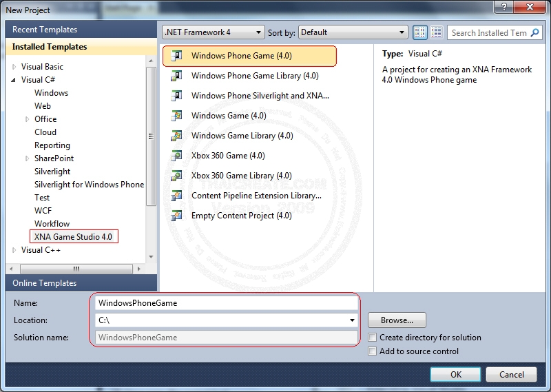Click the template tree horizontal scrollbar thumb

click(76, 269)
